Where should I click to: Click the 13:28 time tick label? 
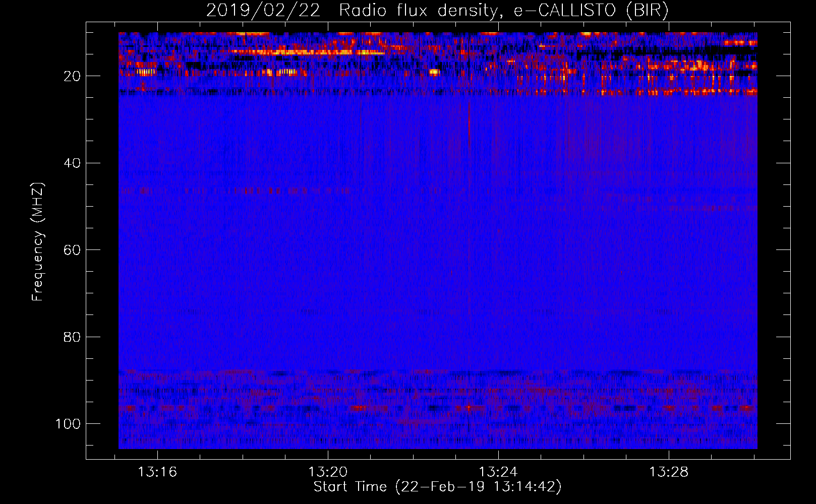[x=669, y=472]
